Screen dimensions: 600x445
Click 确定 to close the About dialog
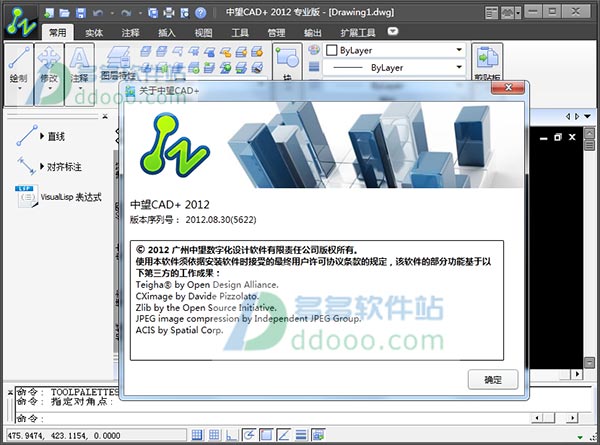click(x=493, y=380)
